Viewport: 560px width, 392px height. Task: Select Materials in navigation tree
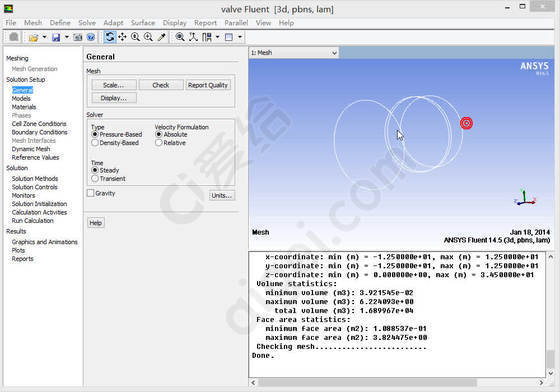(24, 107)
